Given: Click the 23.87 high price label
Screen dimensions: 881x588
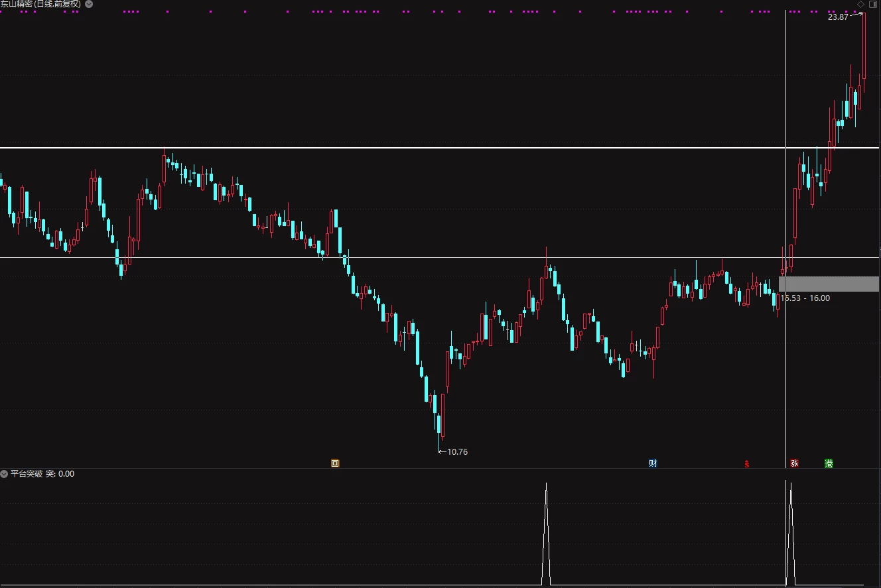Looking at the screenshot, I should point(838,17).
